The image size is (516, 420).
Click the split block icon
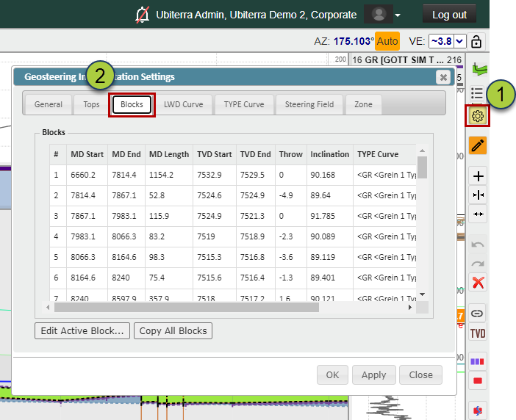[478, 195]
